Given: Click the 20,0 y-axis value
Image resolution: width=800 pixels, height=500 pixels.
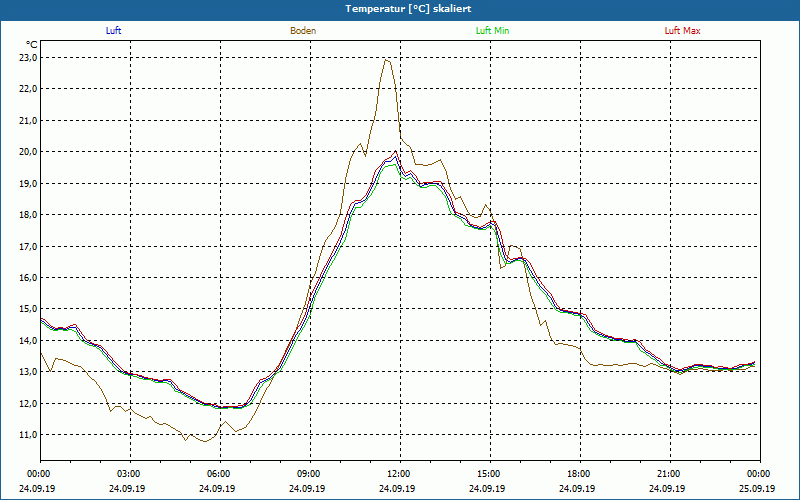Looking at the screenshot, I should click(x=29, y=152).
